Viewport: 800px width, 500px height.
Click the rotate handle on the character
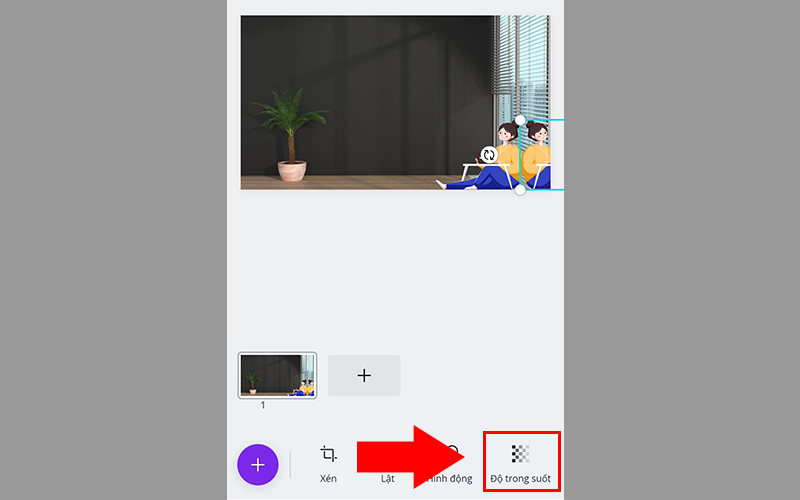point(489,155)
